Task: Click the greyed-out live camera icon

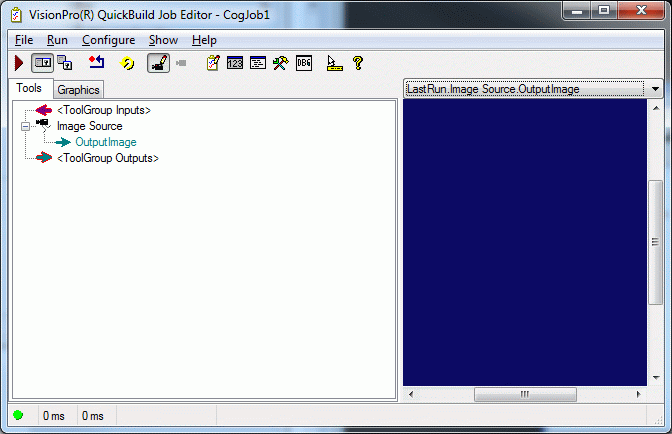Action: (x=181, y=63)
